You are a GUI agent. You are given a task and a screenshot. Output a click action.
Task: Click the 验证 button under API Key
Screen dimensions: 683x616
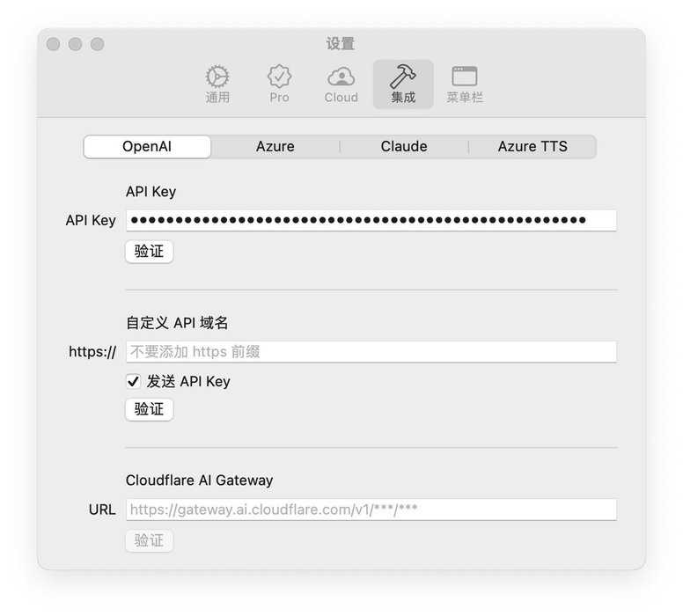[149, 252]
